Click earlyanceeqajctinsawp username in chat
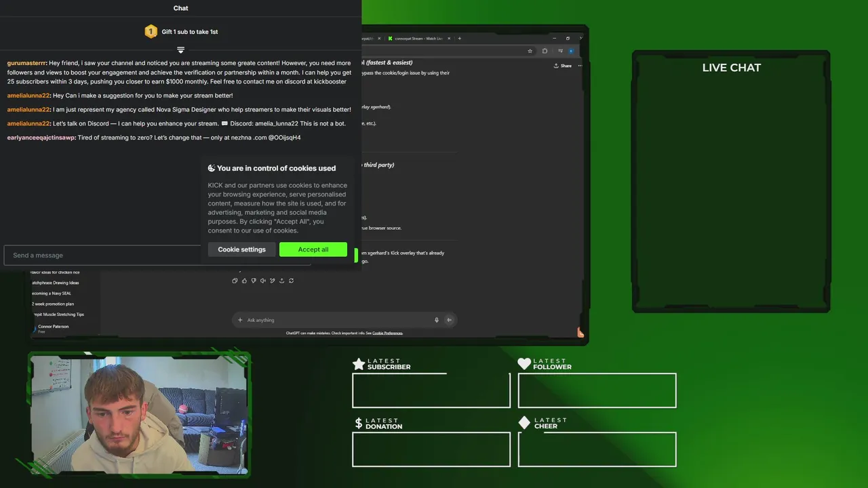 41,138
